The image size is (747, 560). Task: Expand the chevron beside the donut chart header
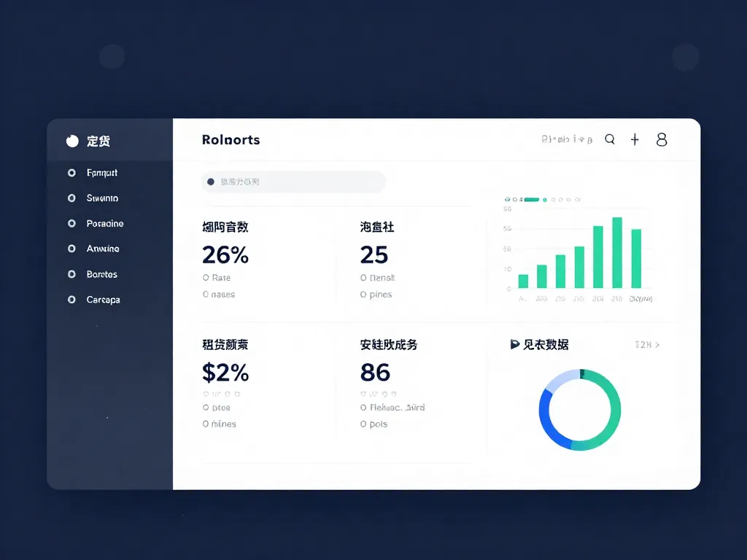657,345
